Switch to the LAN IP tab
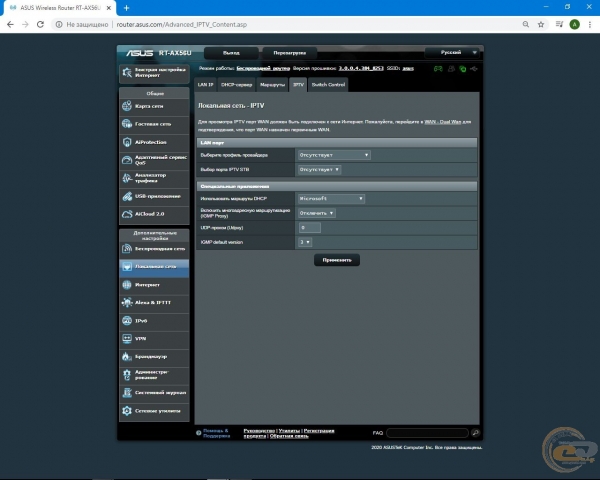The height and width of the screenshot is (480, 600). (x=205, y=85)
